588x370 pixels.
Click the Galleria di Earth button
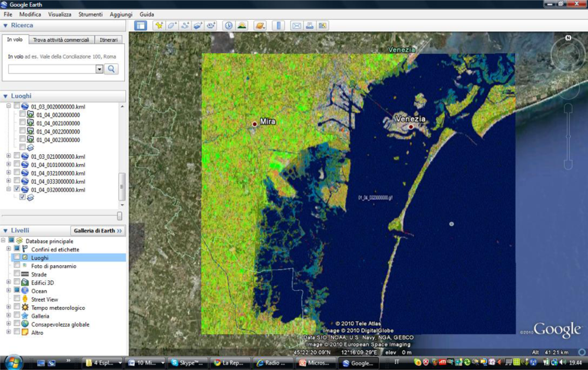point(98,231)
